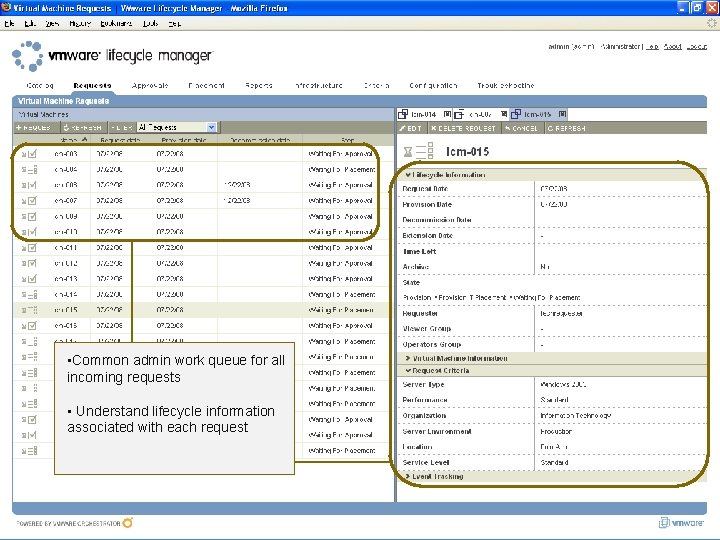Open the Reports navigation tab

[259, 85]
